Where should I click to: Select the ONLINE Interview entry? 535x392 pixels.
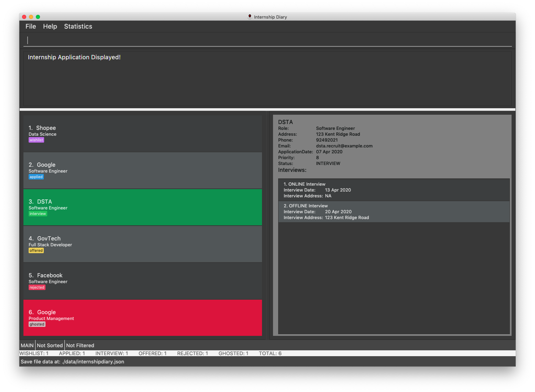coord(394,190)
